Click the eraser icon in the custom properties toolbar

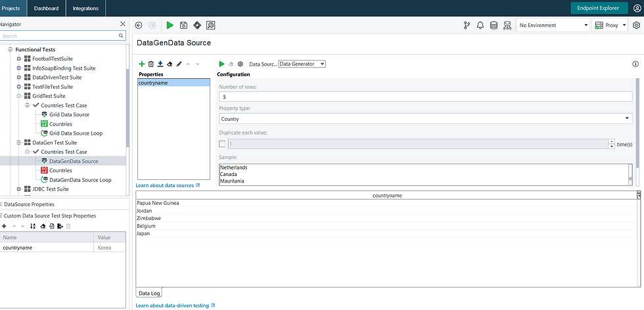pyautogui.click(x=43, y=226)
